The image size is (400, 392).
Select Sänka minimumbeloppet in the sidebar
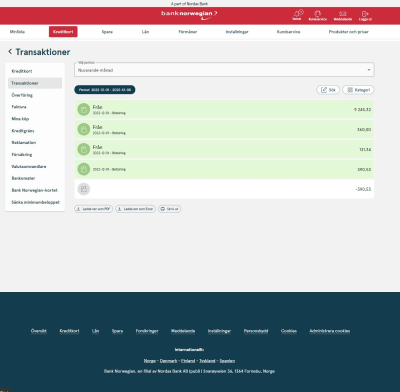pyautogui.click(x=35, y=202)
